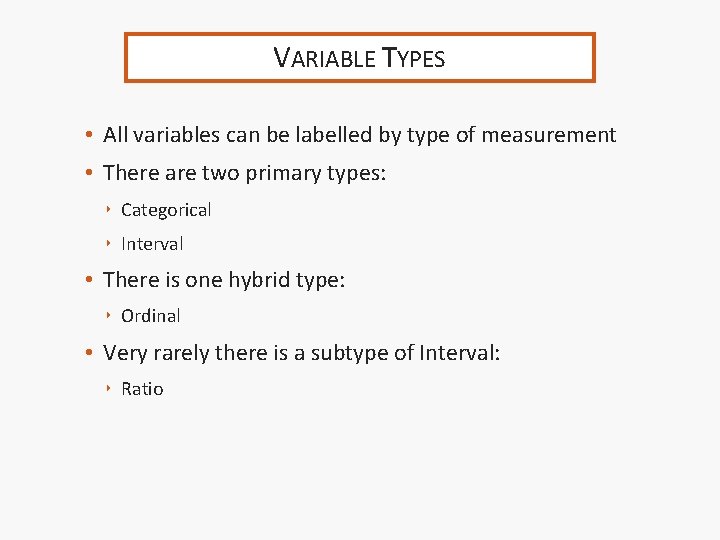Click the triangle marker next to Ordinal
This screenshot has height=540, width=720.
coord(108,316)
